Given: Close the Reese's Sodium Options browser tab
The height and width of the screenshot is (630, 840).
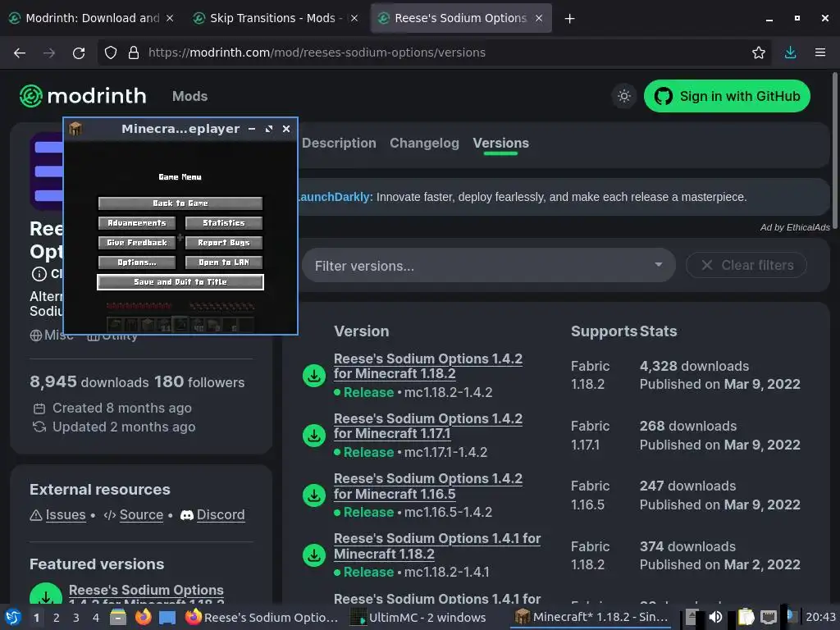Looking at the screenshot, I should click(539, 18).
